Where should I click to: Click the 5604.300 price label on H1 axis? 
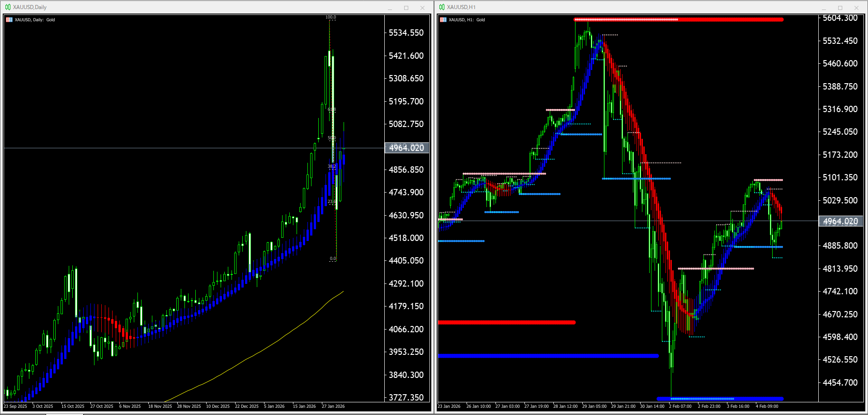pyautogui.click(x=840, y=18)
